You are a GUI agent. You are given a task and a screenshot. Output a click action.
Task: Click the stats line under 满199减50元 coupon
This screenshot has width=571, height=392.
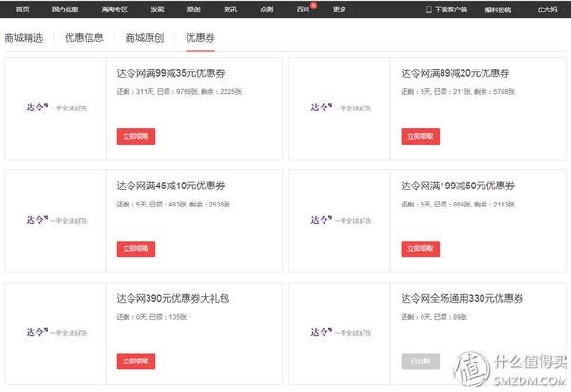[458, 205]
